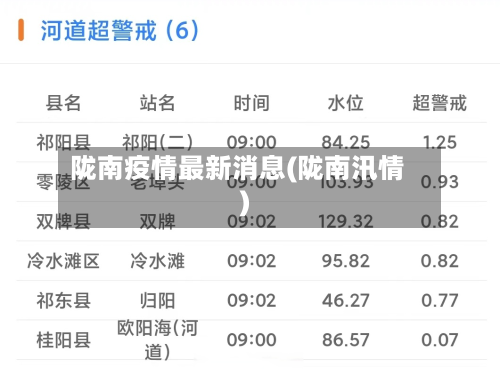Click the 时间 column header
This screenshot has height=375, width=500.
coord(251,103)
